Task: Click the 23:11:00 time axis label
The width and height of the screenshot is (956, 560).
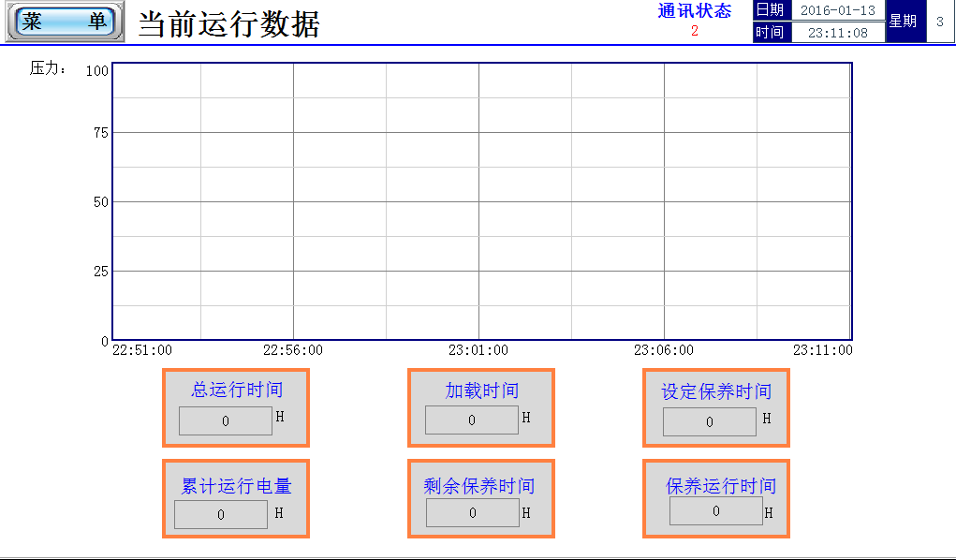Action: point(823,350)
